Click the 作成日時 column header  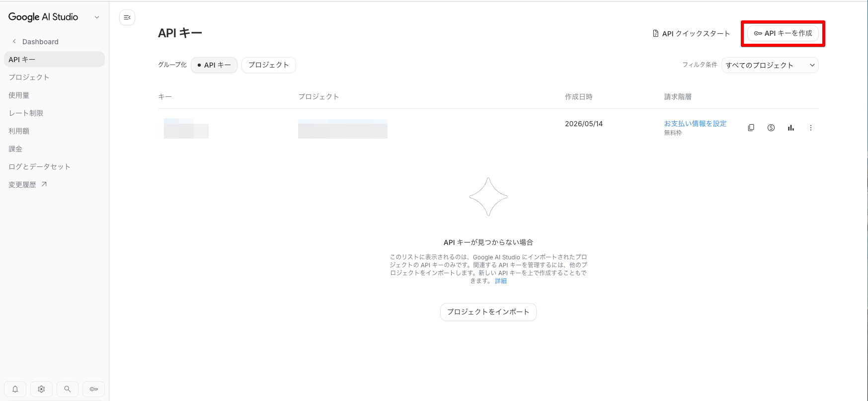578,96
